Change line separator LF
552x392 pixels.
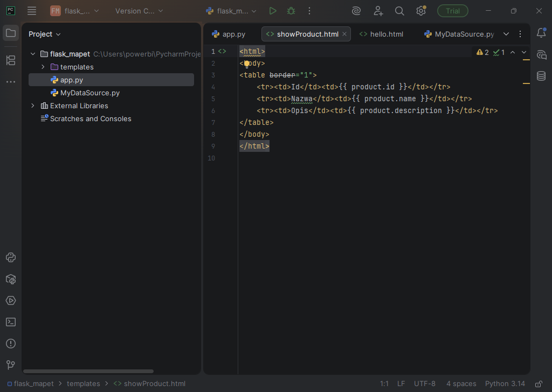(401, 383)
